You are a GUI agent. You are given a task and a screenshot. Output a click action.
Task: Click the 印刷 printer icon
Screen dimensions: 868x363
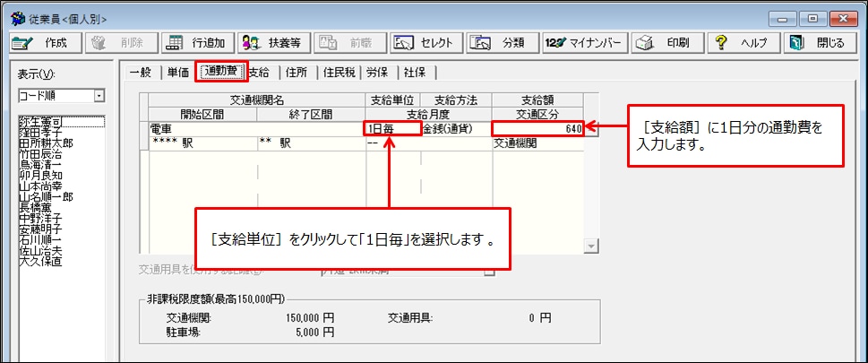pos(646,43)
